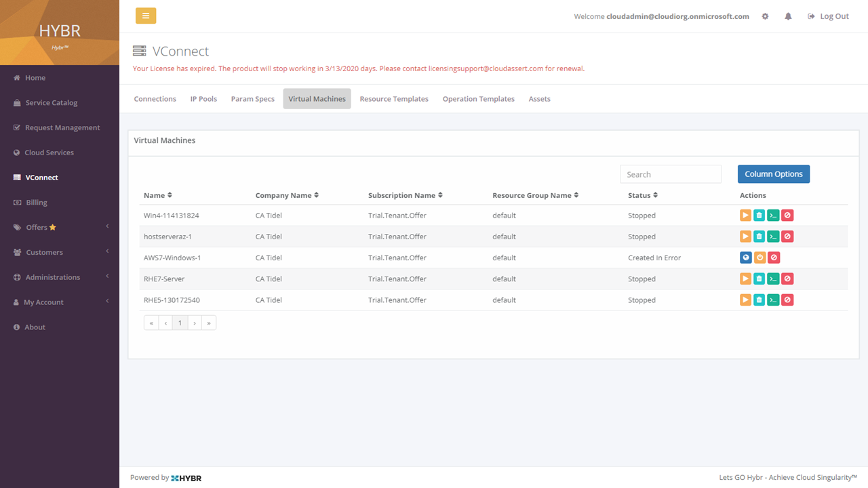Go to last page of pagination
The width and height of the screenshot is (868, 488).
click(x=209, y=323)
